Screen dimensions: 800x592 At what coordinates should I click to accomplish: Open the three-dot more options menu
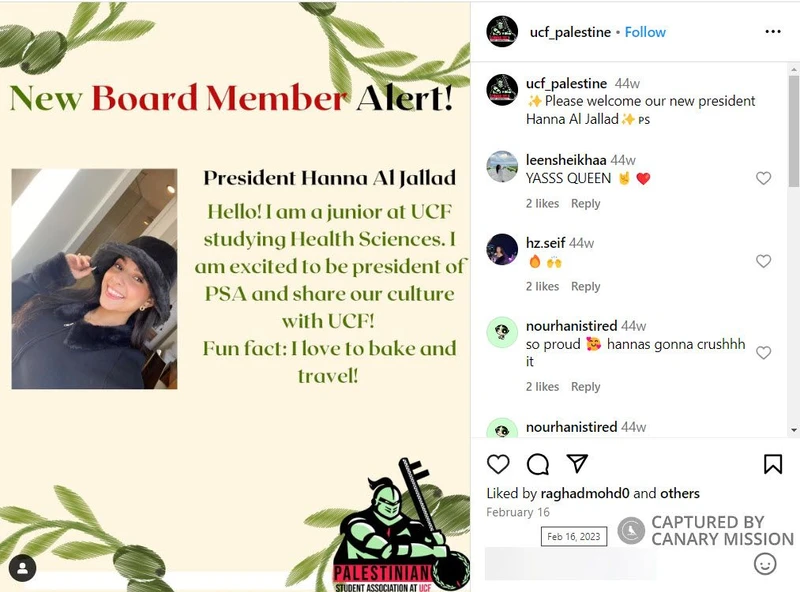pyautogui.click(x=773, y=32)
